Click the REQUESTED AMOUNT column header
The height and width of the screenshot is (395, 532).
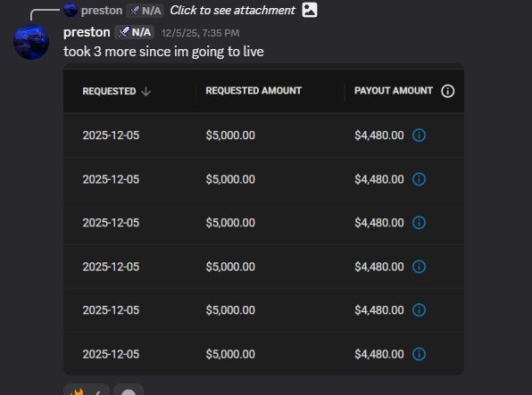pyautogui.click(x=254, y=91)
